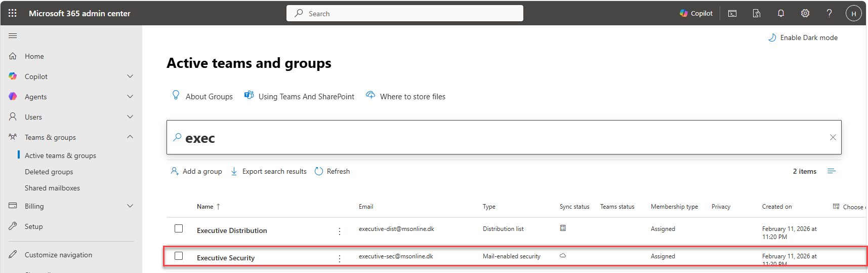
Task: Open Cloud Shell terminal icon
Action: 732,13
